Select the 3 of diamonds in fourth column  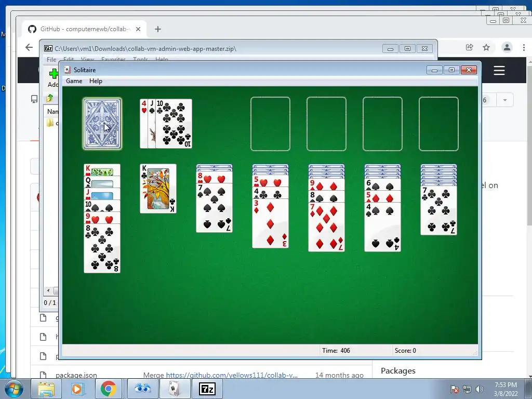pos(270,223)
